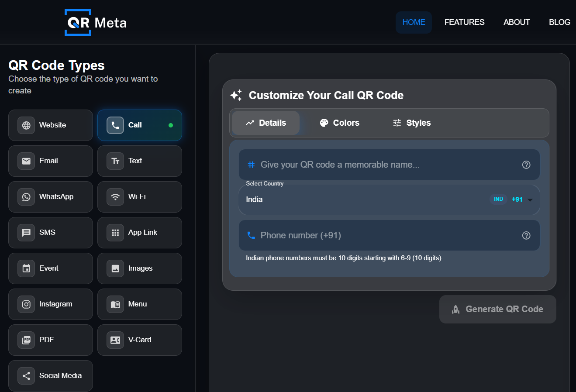The width and height of the screenshot is (576, 392).
Task: Focus the QR code name input field
Action: click(389, 165)
